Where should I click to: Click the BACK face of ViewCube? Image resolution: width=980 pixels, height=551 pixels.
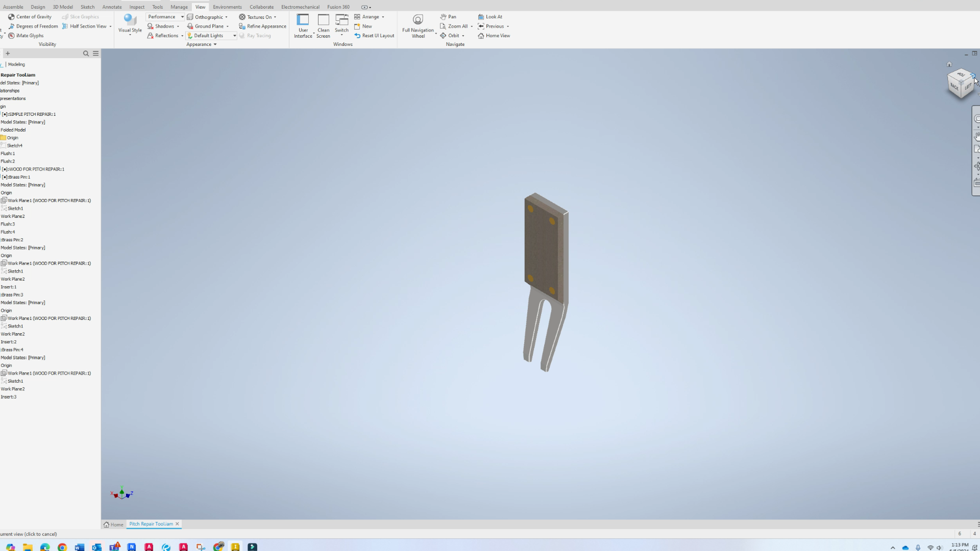(x=954, y=87)
